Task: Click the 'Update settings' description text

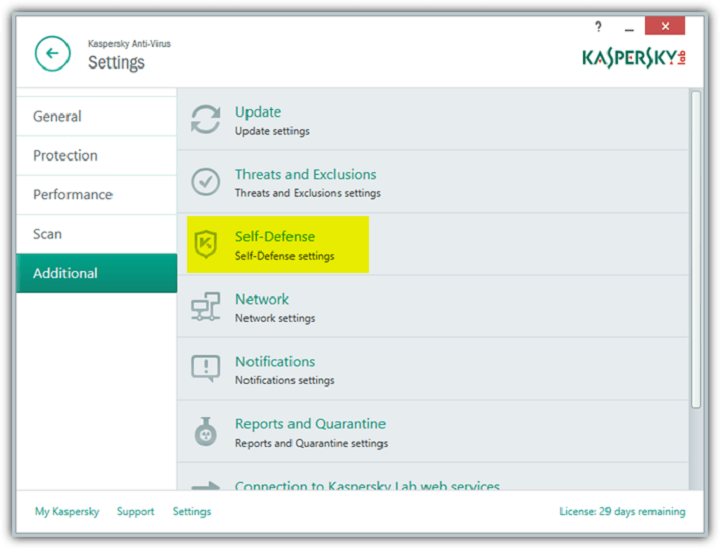Action: [x=272, y=131]
